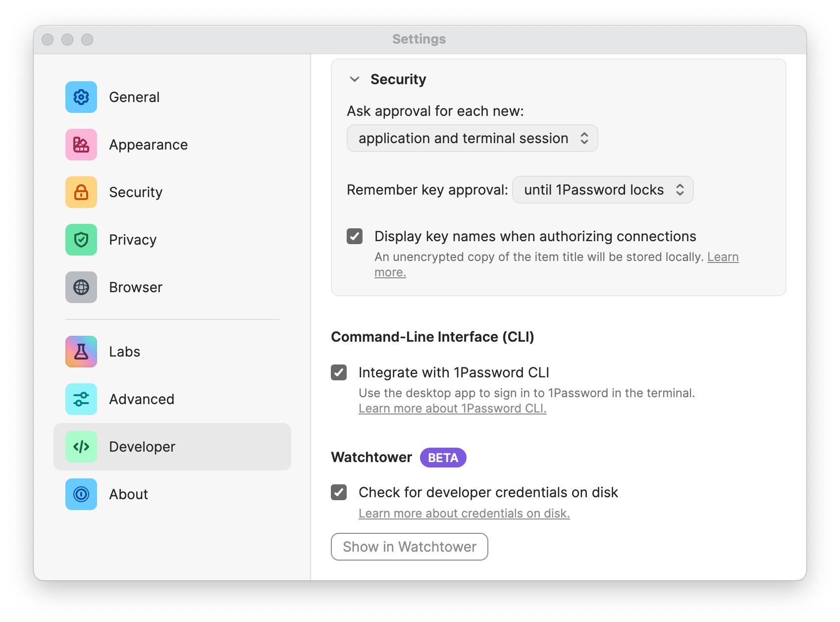This screenshot has height=622, width=840.
Task: Click the Labs flask icon
Action: pos(81,352)
